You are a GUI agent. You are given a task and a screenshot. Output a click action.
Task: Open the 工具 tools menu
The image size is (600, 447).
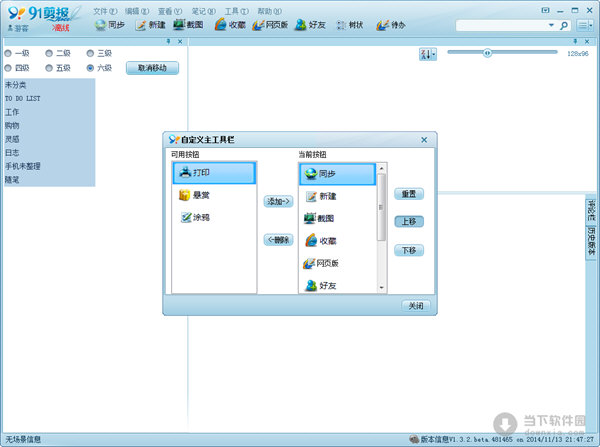[232, 9]
